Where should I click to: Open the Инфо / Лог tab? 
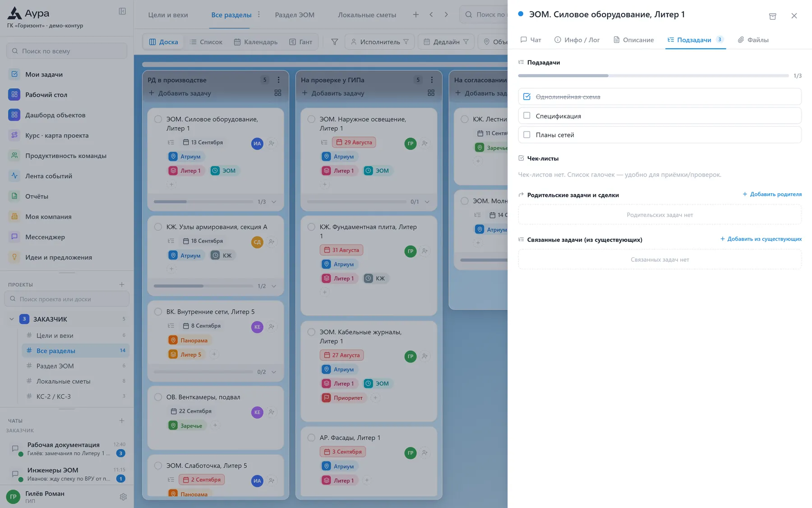coord(577,40)
